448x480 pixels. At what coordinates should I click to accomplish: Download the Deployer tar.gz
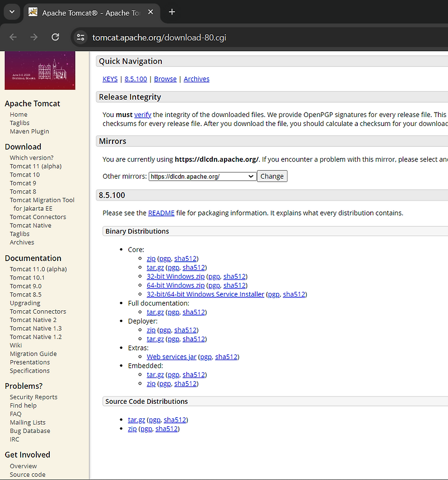[x=155, y=339]
